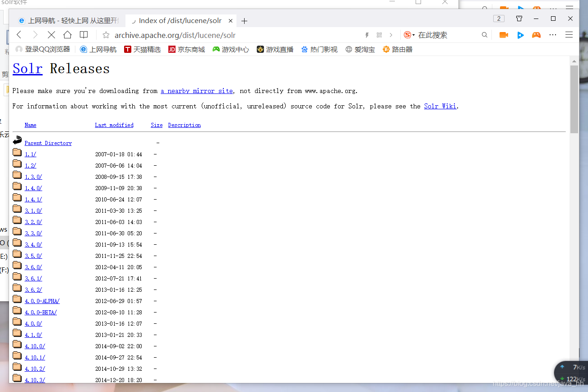Go back with the browser back arrow

click(19, 35)
